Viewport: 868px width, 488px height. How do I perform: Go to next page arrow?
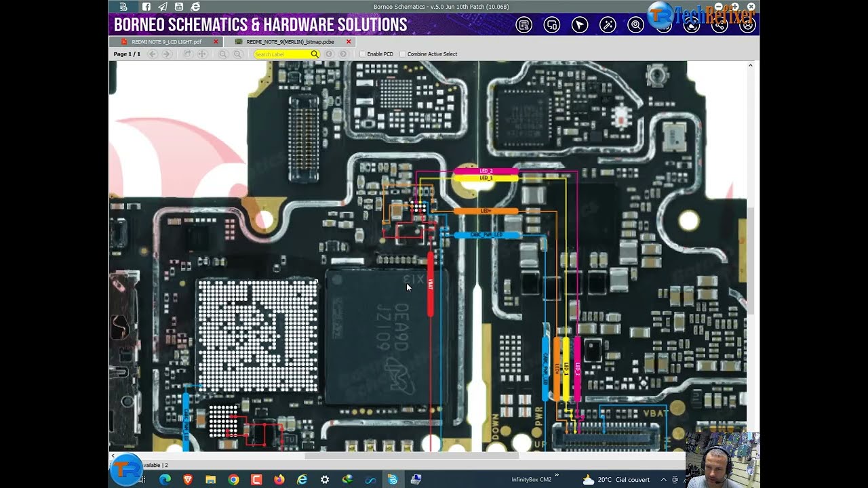pos(167,54)
